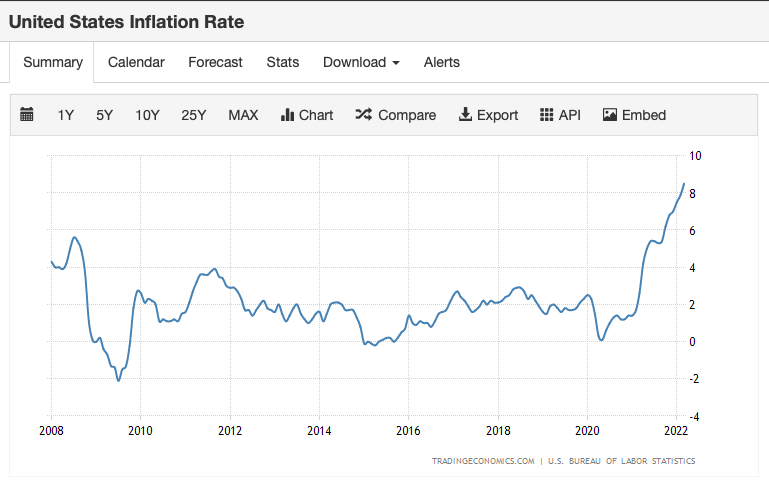Viewport: 769px width, 490px height.
Task: Select the 1Y time range
Action: click(66, 115)
